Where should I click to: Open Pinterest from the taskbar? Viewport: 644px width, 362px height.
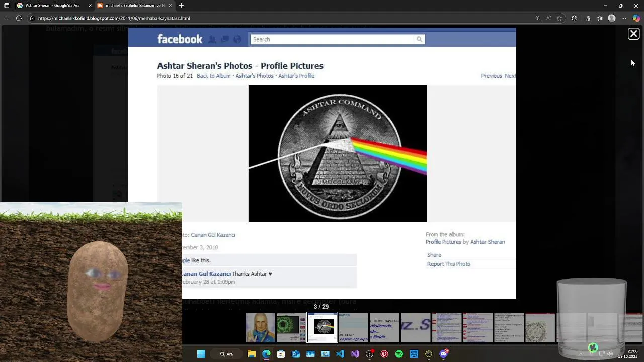pyautogui.click(x=384, y=354)
